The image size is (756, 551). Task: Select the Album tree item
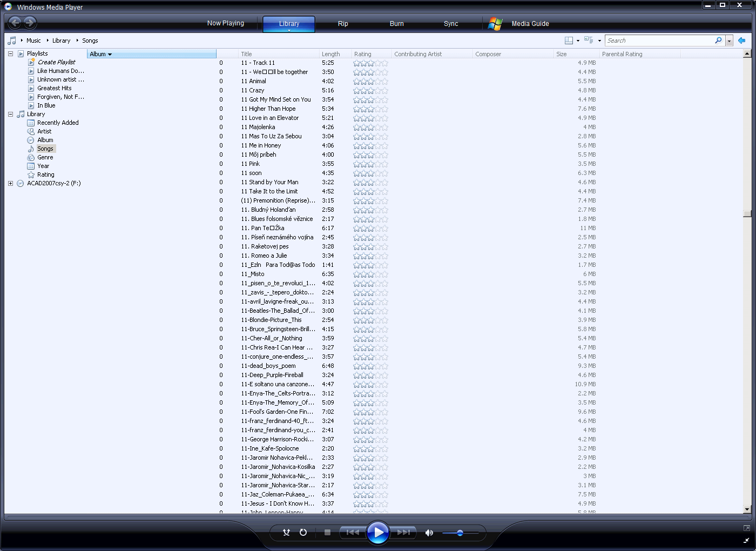tap(45, 140)
